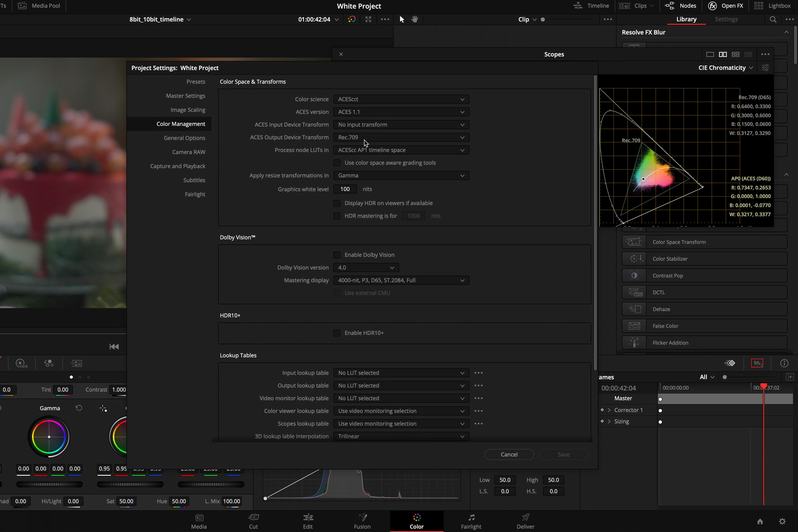Click the Cancel button

point(509,454)
